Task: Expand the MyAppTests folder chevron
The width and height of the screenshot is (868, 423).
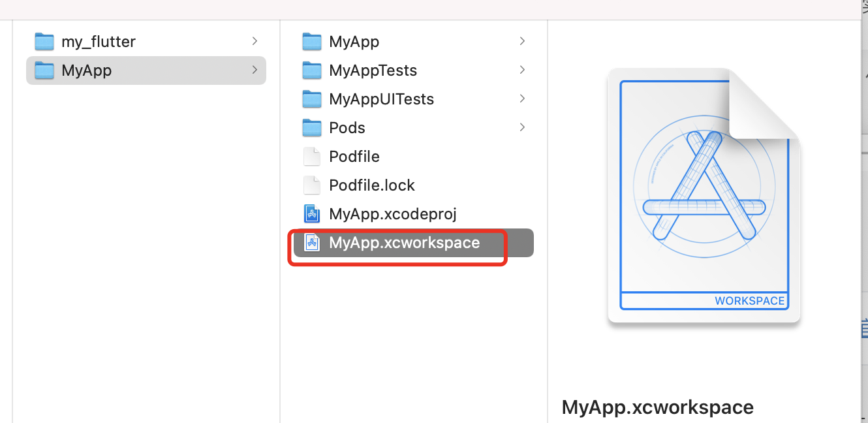Action: 522,70
